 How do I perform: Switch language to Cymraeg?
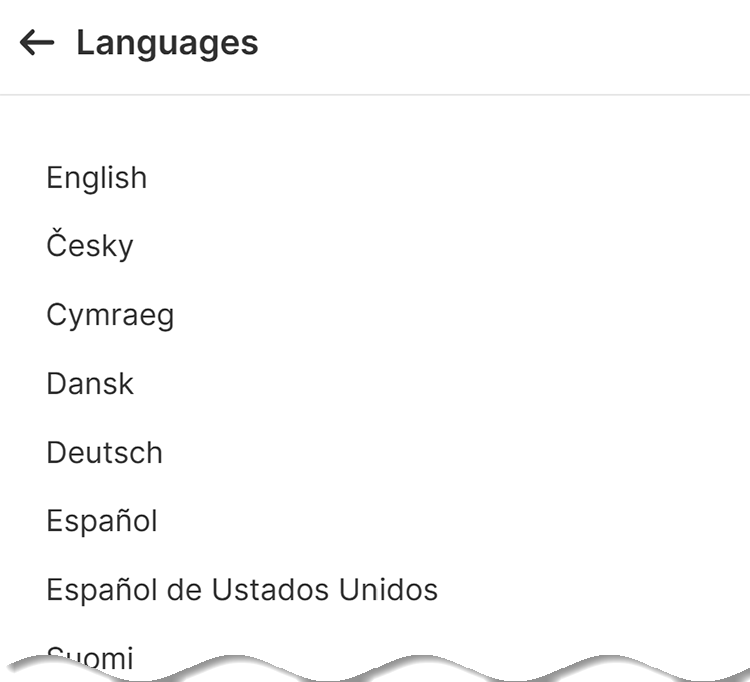click(110, 315)
